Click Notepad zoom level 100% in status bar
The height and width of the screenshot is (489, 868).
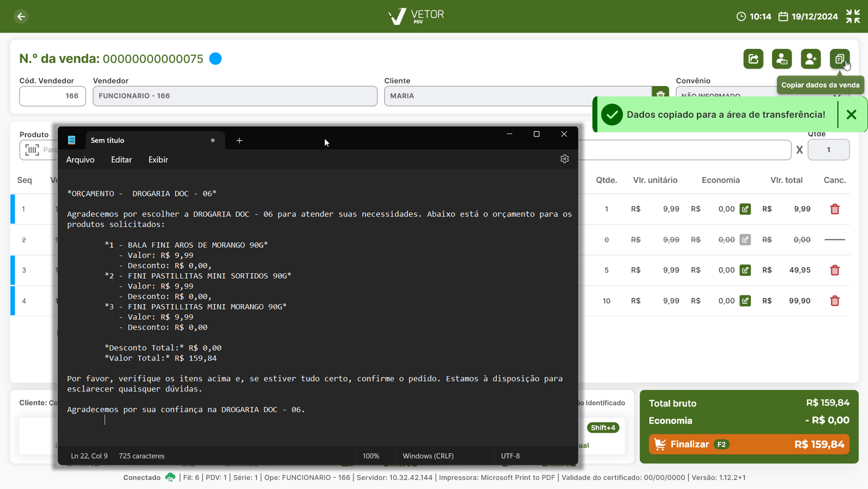[371, 456]
